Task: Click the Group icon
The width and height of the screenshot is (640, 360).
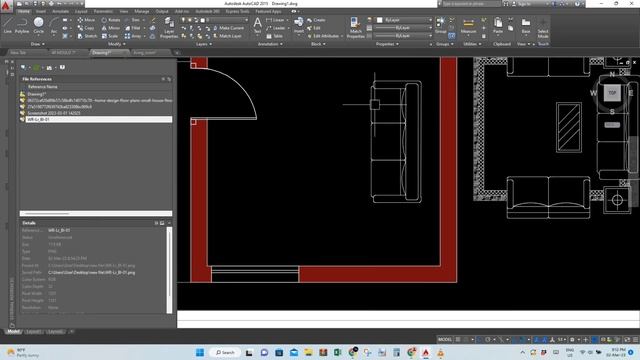Action: [x=440, y=24]
